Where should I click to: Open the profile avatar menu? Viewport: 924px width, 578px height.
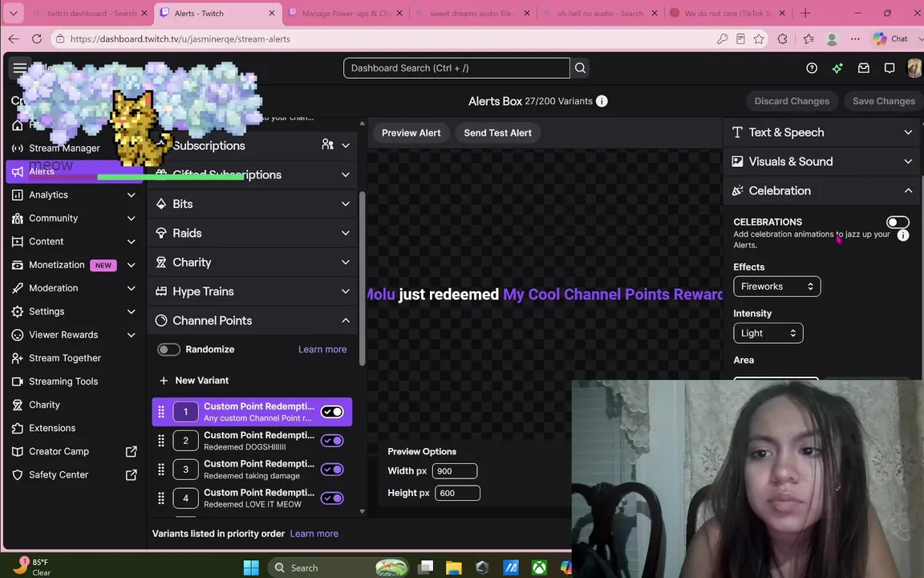click(914, 67)
